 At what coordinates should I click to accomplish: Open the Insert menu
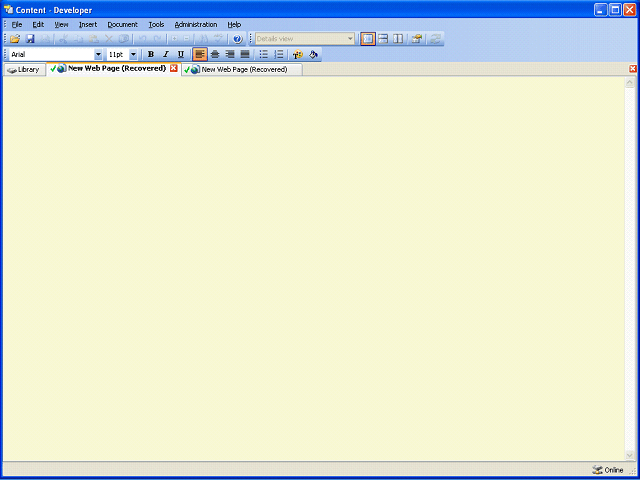(88, 24)
